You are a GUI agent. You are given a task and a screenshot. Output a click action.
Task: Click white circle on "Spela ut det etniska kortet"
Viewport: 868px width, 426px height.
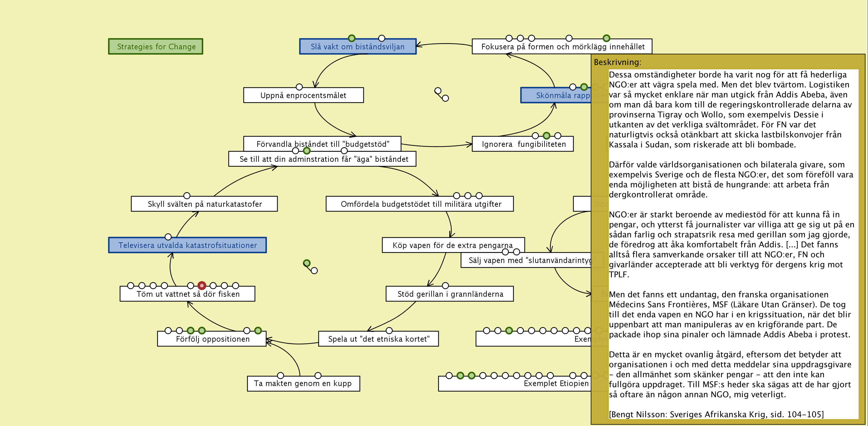click(389, 330)
